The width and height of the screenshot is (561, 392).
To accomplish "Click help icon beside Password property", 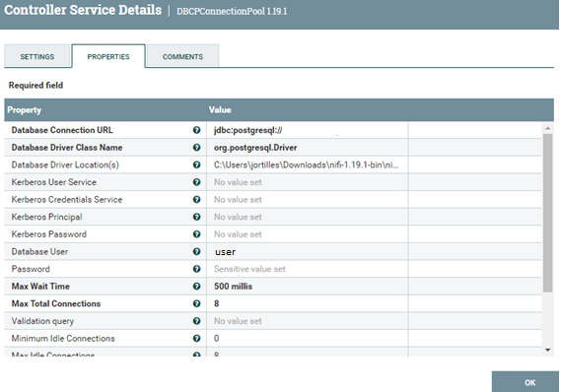I will (x=196, y=269).
